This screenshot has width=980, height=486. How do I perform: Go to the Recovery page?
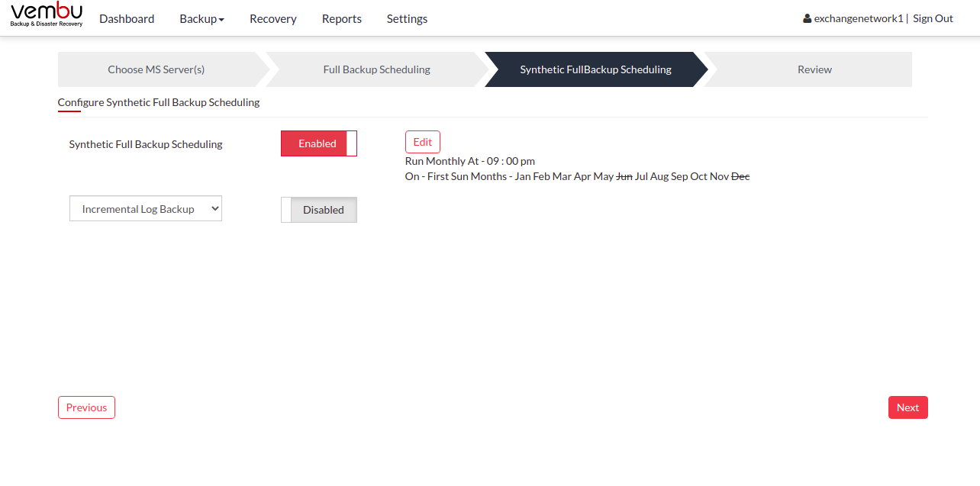pos(273,18)
